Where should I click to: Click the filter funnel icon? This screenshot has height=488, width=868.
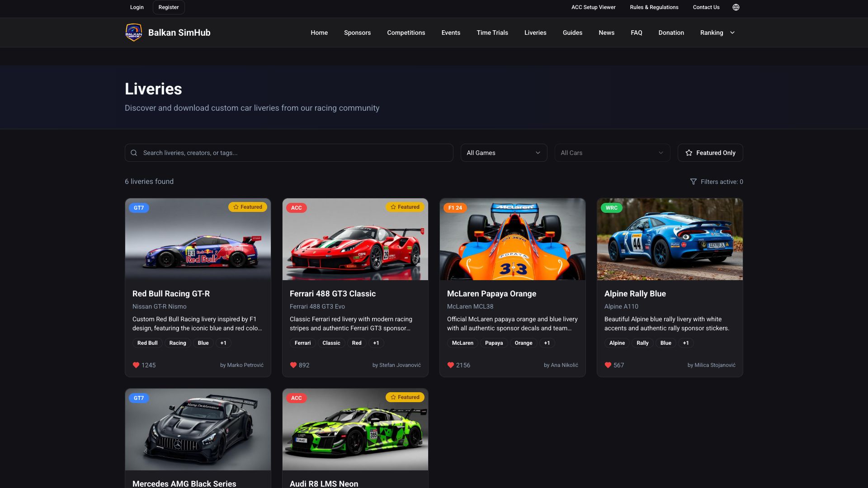coord(693,182)
